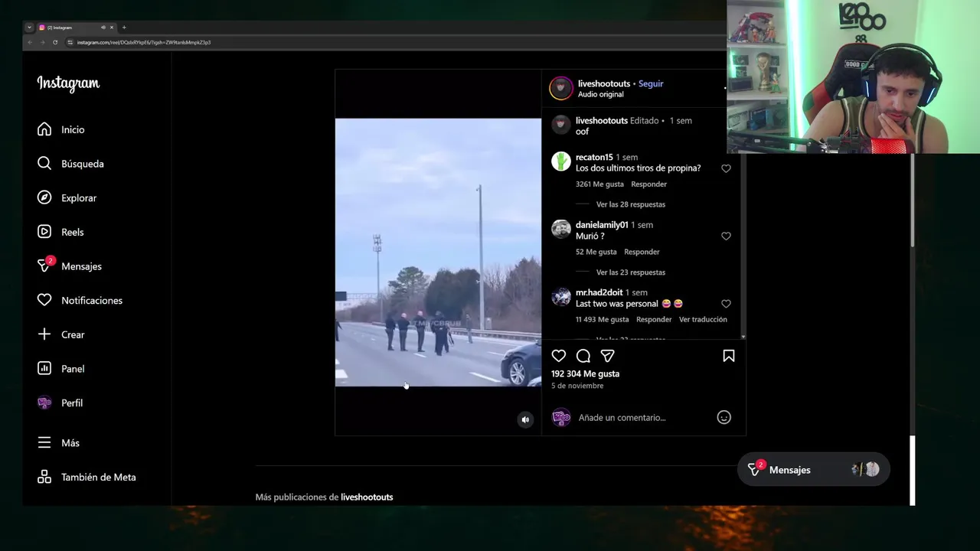The width and height of the screenshot is (980, 551).
Task: Click the compass icon next to Explorar
Action: coord(44,197)
